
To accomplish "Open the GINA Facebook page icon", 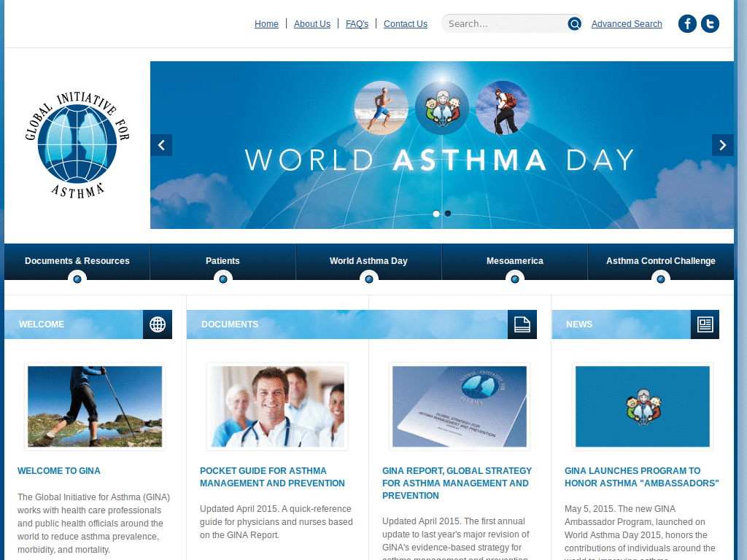I will pos(687,24).
